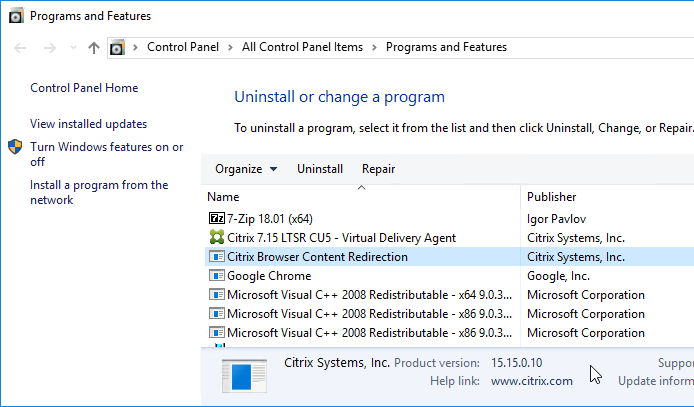Viewport: 694px width, 407px height.
Task: Click Uninstall in the toolbar
Action: pyautogui.click(x=320, y=169)
